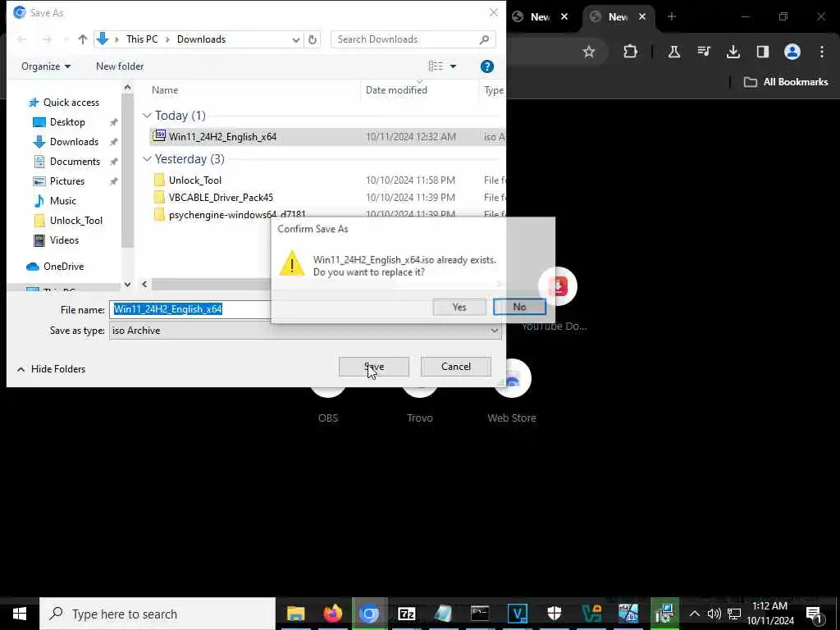Click Hide Folders to collapse the browser pane

[x=52, y=369]
